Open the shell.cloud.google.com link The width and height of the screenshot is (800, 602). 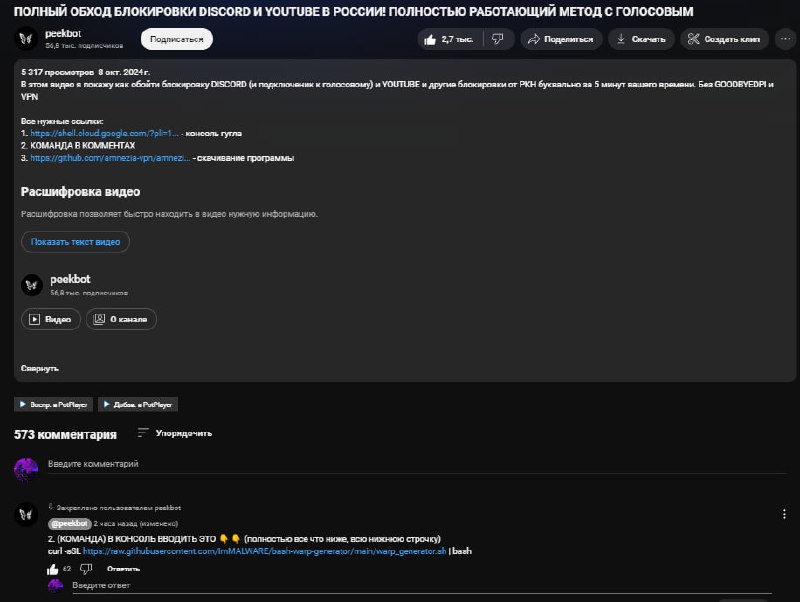point(105,133)
